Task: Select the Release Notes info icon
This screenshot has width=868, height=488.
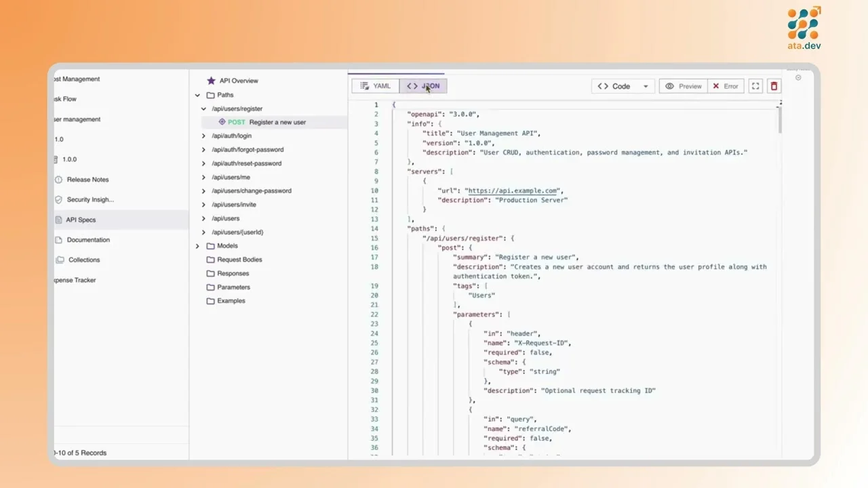Action: pyautogui.click(x=59, y=179)
